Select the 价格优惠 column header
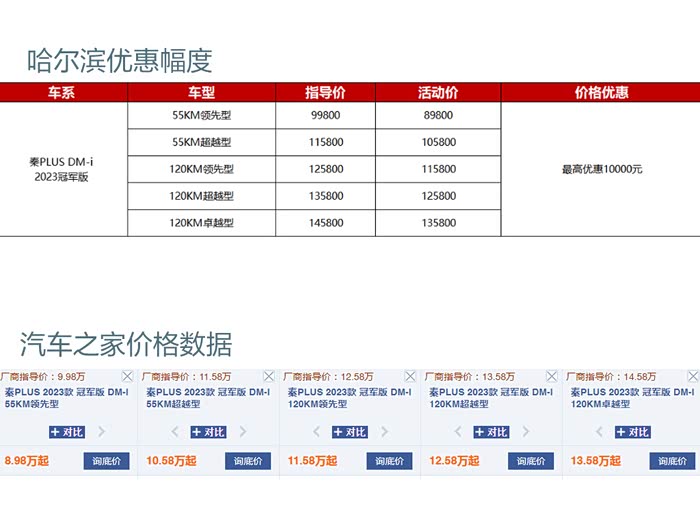 601,92
